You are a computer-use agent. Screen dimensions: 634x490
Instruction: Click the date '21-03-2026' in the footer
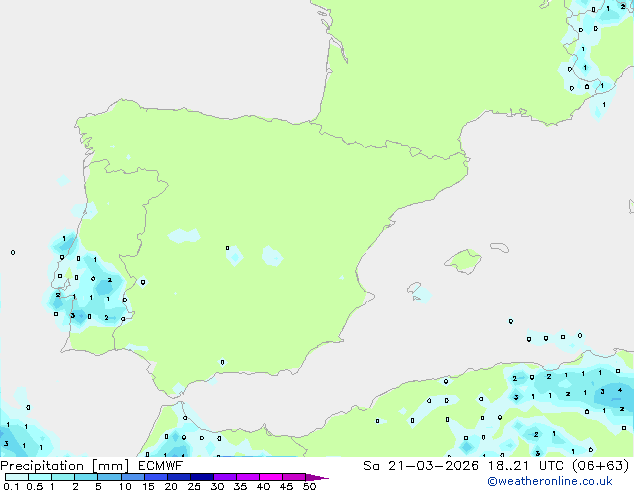(x=433, y=466)
